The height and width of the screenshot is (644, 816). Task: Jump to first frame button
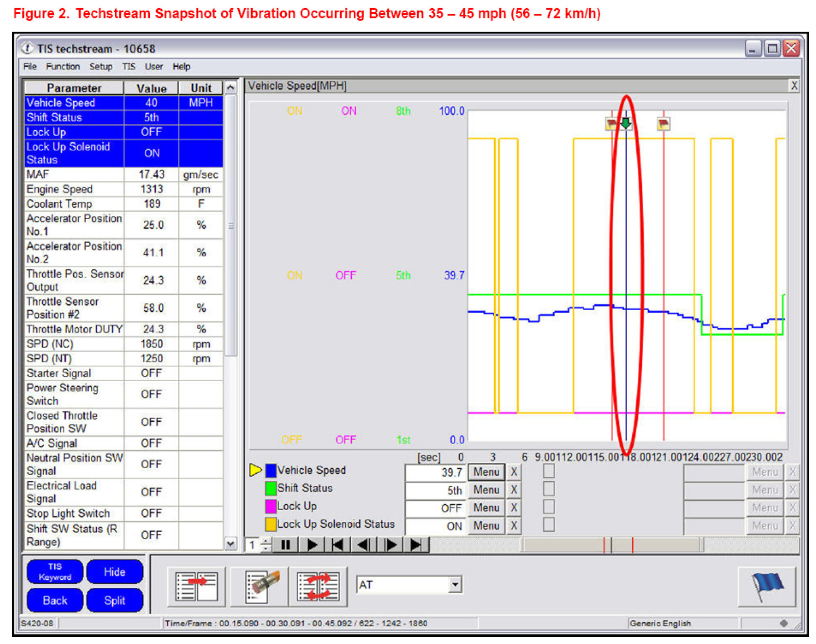337,545
